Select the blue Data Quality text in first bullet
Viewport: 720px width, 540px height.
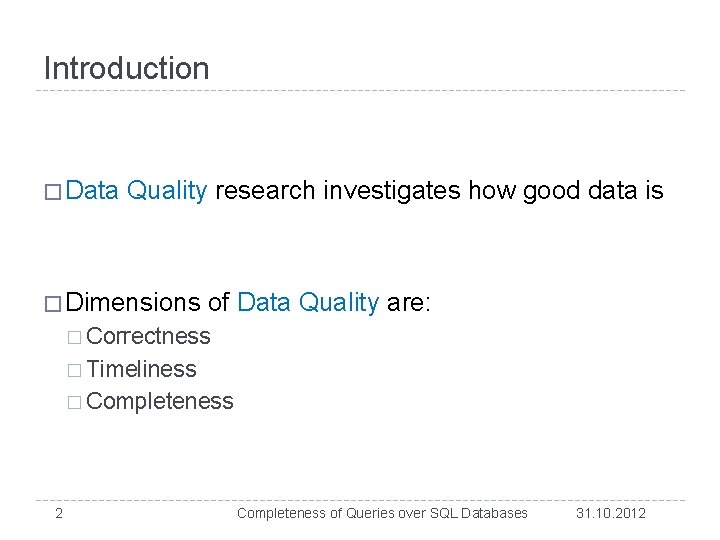click(x=136, y=191)
